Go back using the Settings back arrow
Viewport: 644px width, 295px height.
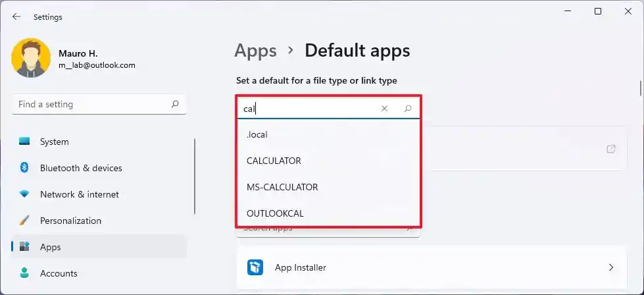coord(16,17)
